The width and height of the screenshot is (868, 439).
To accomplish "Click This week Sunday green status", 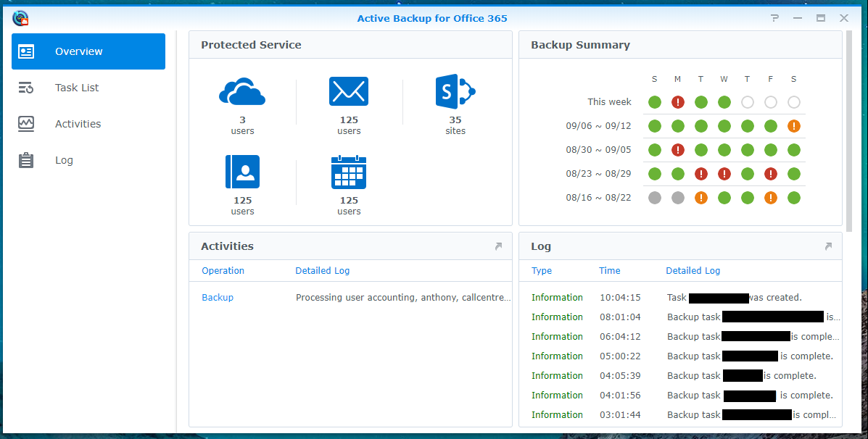I will point(655,102).
